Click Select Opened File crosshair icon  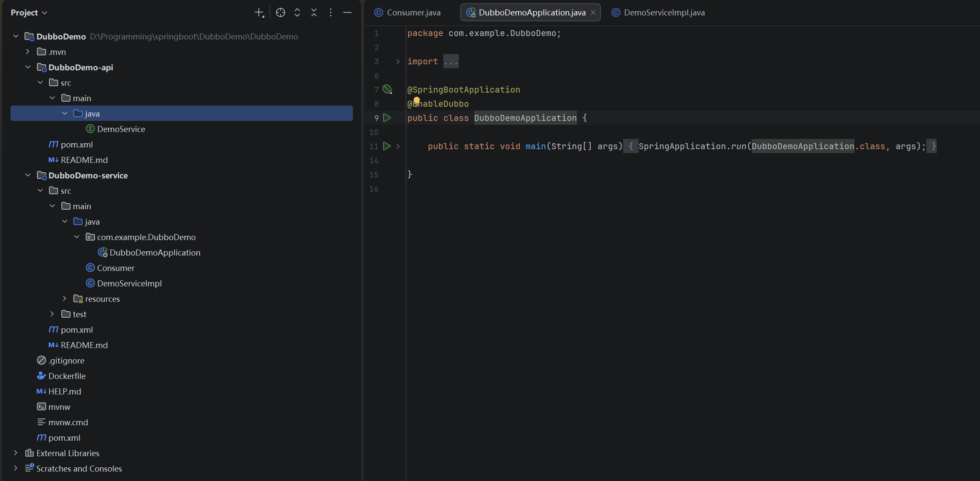(281, 13)
